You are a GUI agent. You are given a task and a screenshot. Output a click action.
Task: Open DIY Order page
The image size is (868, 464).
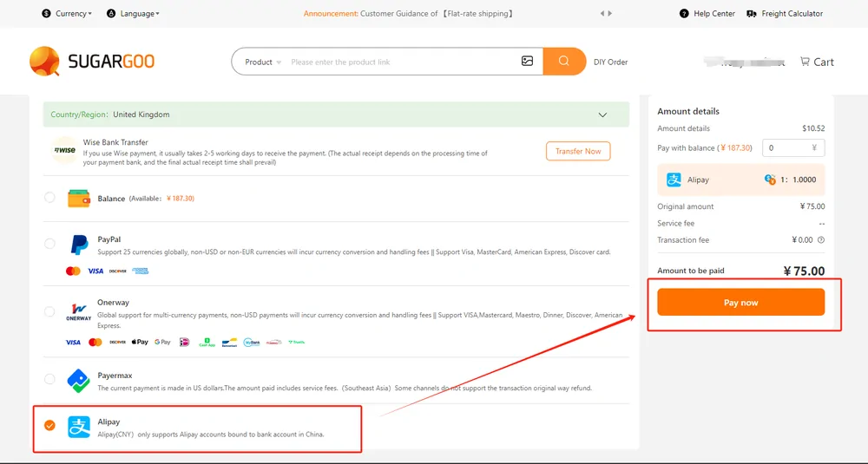pyautogui.click(x=610, y=62)
